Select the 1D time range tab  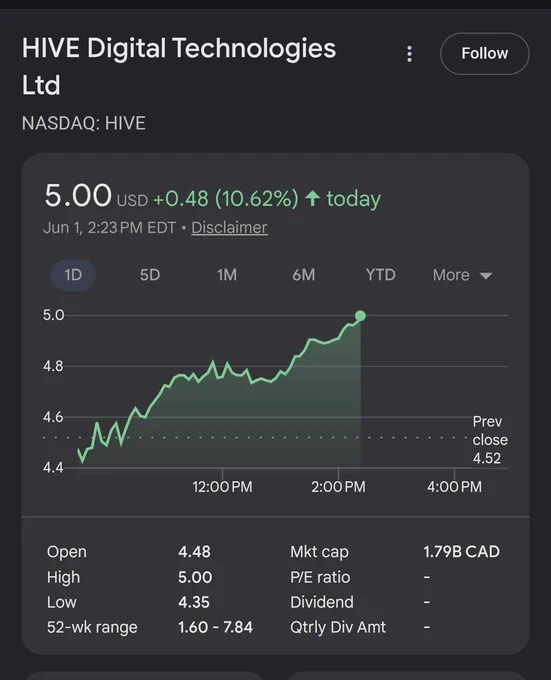(x=73, y=275)
